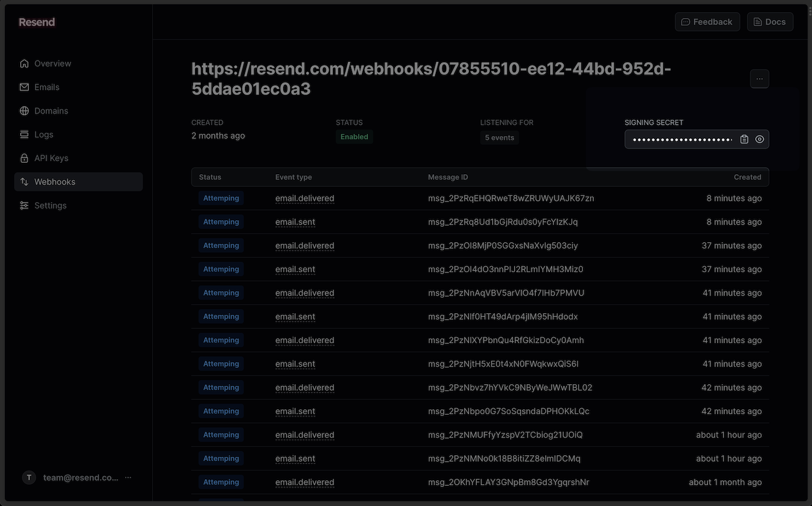This screenshot has width=812, height=506.
Task: Click email.delivered for msg_2PzNnAqVBV5arVIO4f7IHb7PMVU
Action: pyautogui.click(x=305, y=293)
